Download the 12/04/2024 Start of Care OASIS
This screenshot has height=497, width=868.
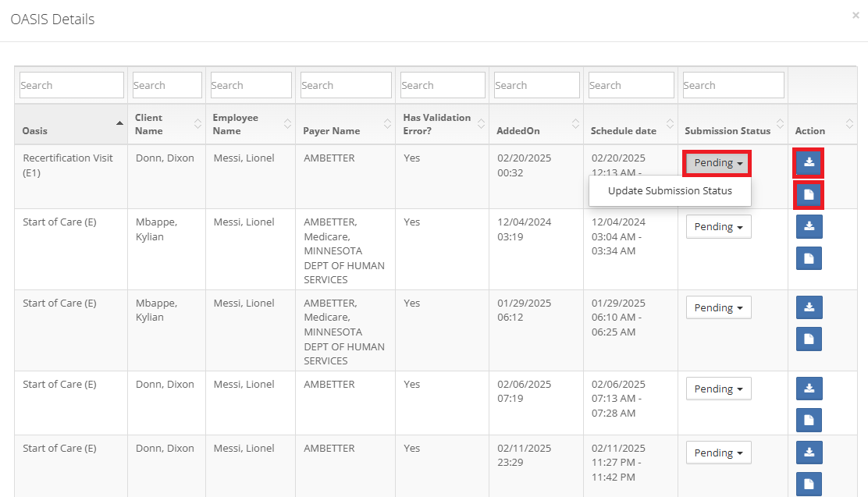click(x=809, y=226)
